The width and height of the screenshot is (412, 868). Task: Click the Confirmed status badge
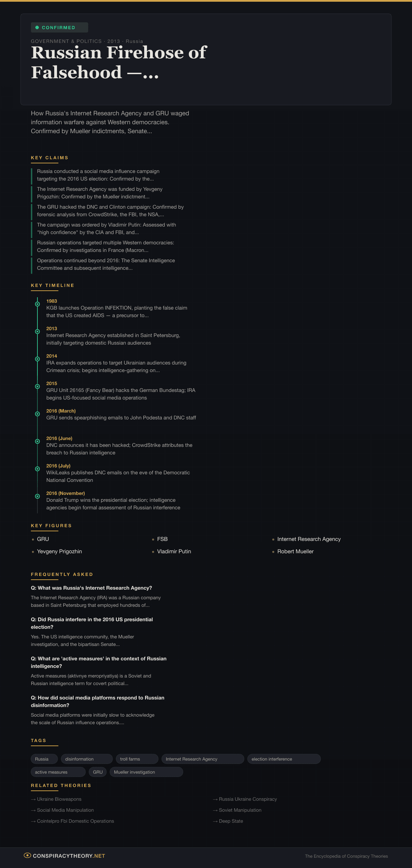coord(59,27)
